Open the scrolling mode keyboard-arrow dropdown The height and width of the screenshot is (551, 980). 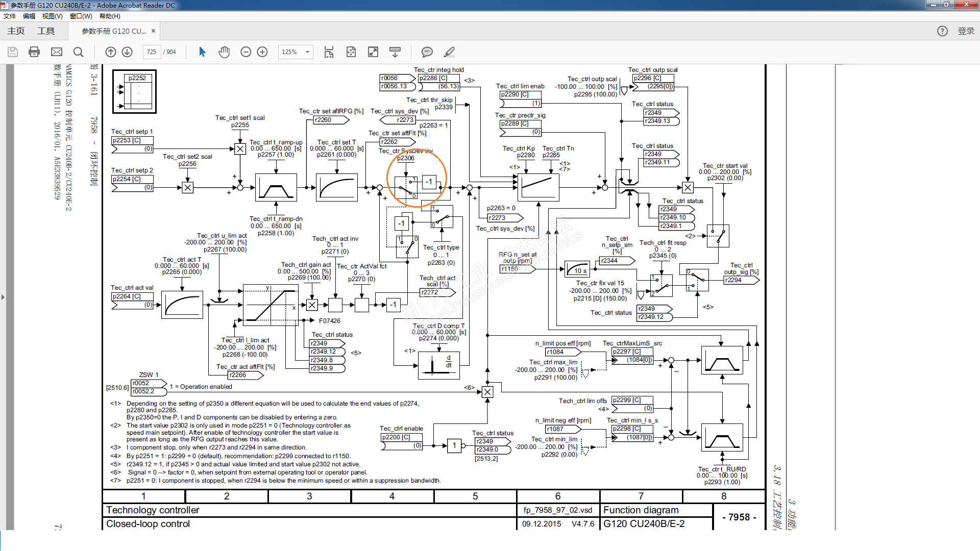tap(395, 52)
